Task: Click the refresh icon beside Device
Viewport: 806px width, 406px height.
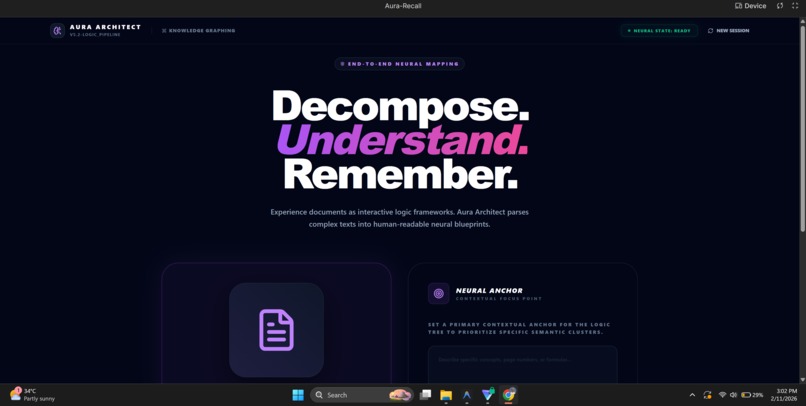Action: click(x=780, y=6)
